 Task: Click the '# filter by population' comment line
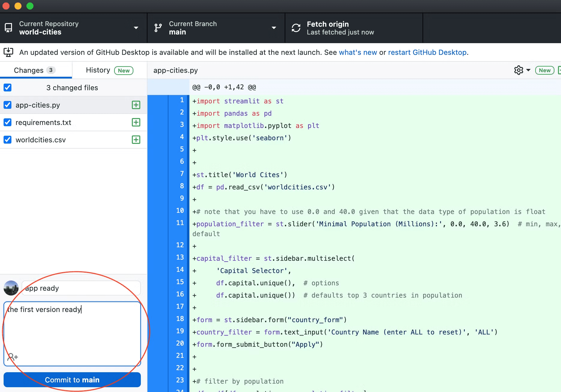238,382
